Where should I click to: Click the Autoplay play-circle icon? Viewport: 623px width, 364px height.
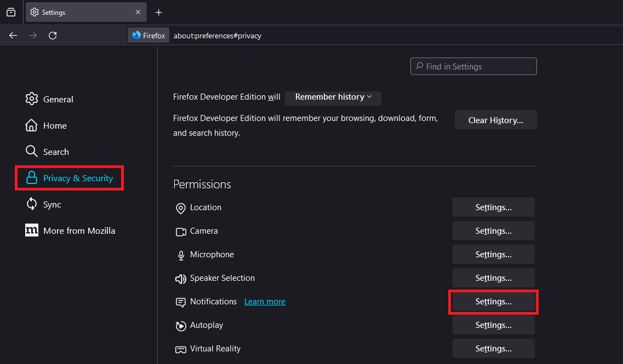(181, 326)
